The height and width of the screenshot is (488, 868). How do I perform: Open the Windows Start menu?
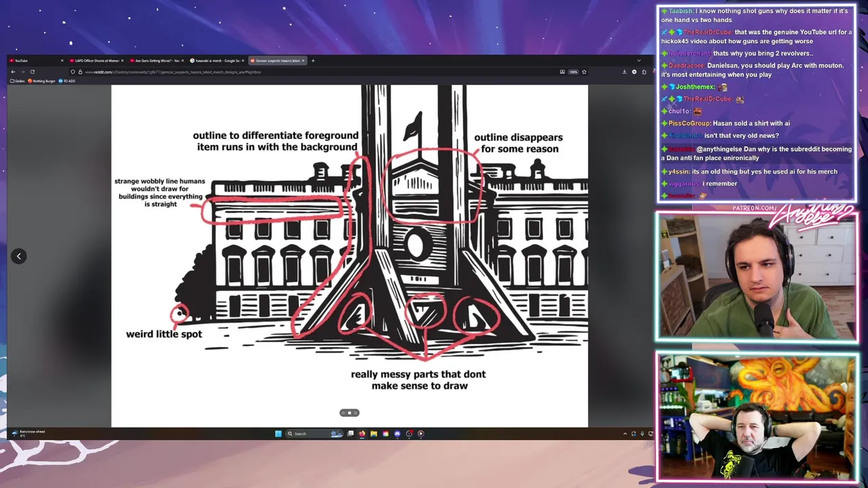[278, 434]
